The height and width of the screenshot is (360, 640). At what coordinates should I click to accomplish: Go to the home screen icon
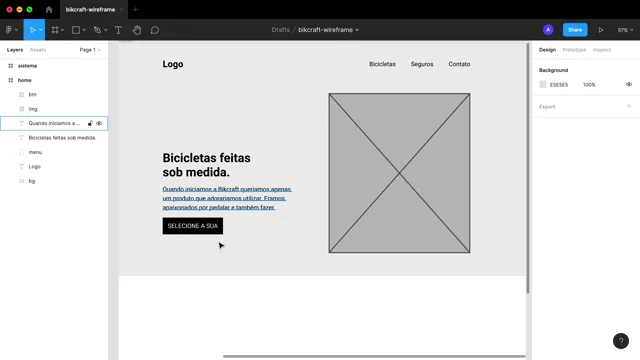coord(49,9)
